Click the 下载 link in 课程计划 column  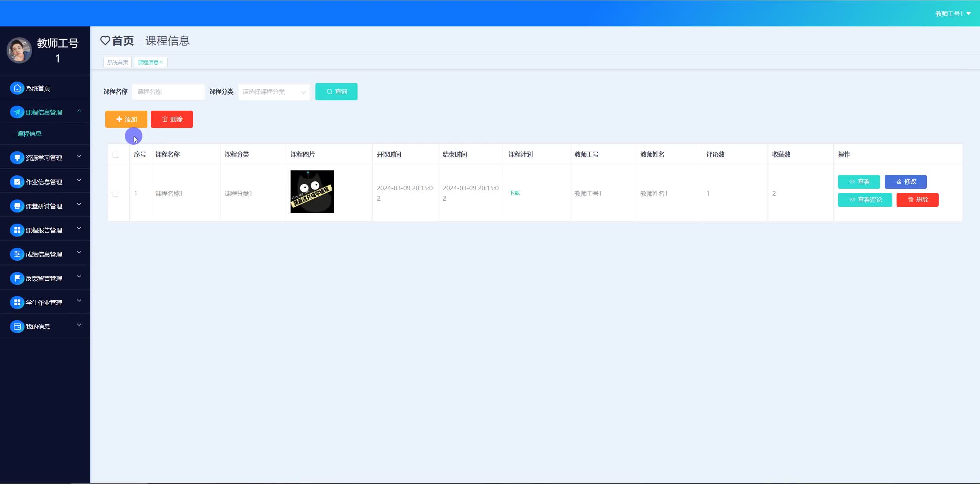click(x=514, y=193)
